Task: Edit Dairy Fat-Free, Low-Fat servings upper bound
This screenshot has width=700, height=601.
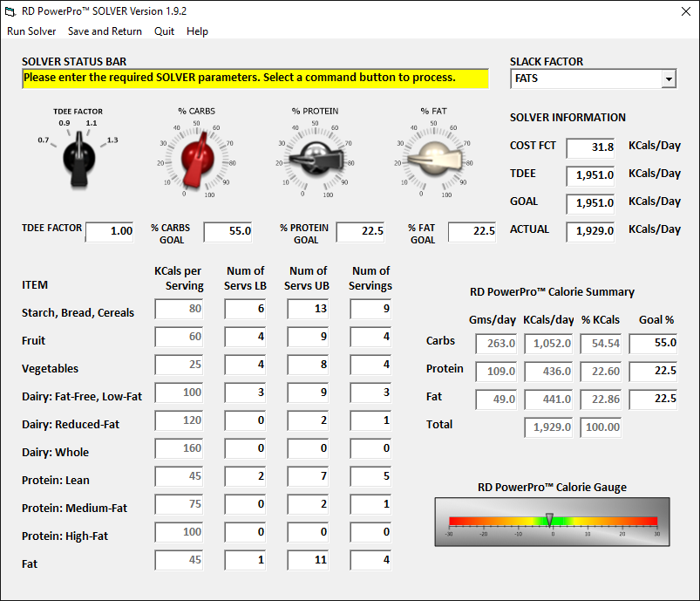Action: coord(308,393)
